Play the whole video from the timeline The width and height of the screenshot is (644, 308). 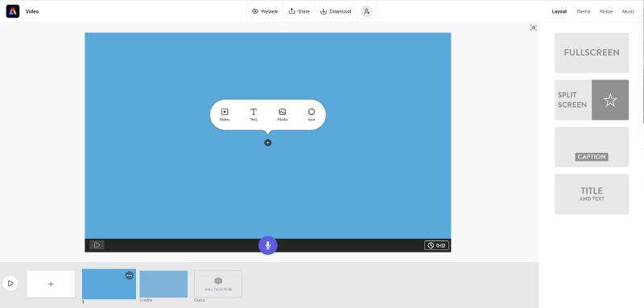(x=10, y=283)
